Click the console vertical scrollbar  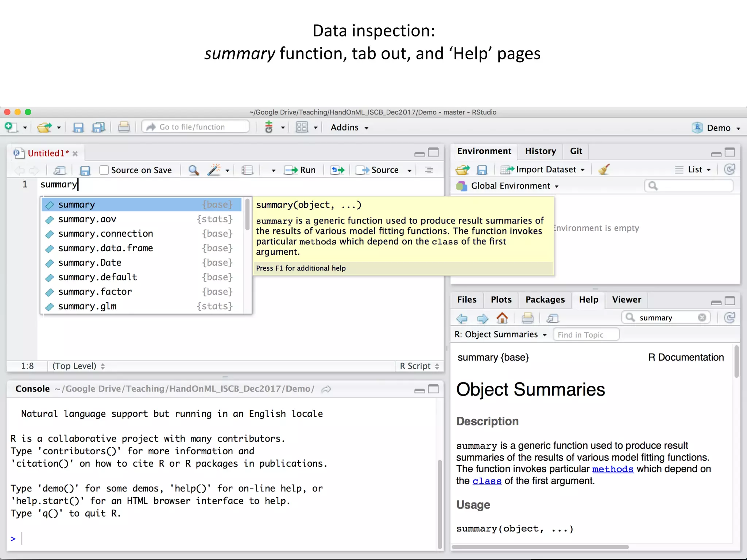(x=440, y=504)
